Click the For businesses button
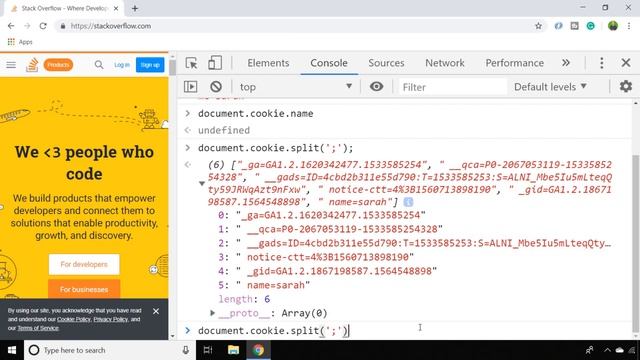The image size is (640, 360). pos(84,289)
